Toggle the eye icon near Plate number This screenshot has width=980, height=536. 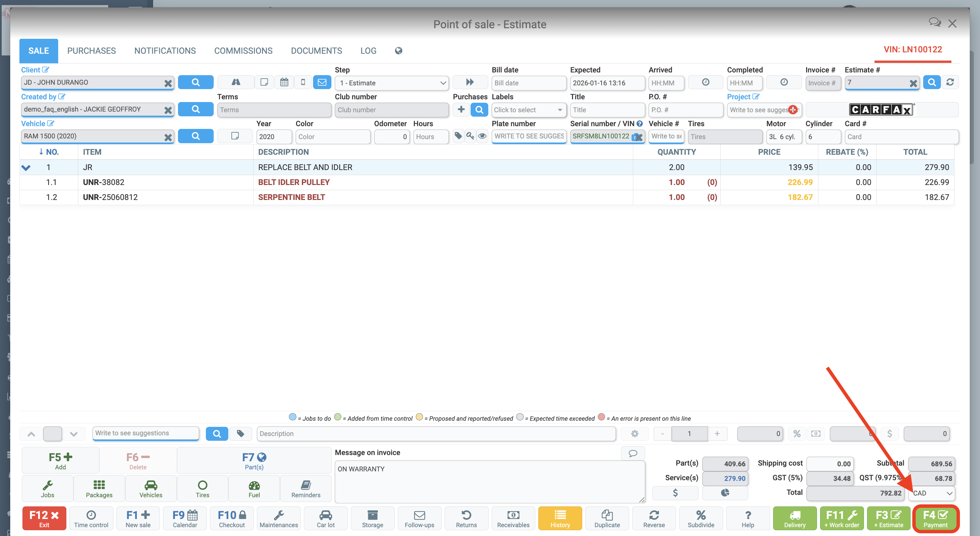[x=482, y=136]
